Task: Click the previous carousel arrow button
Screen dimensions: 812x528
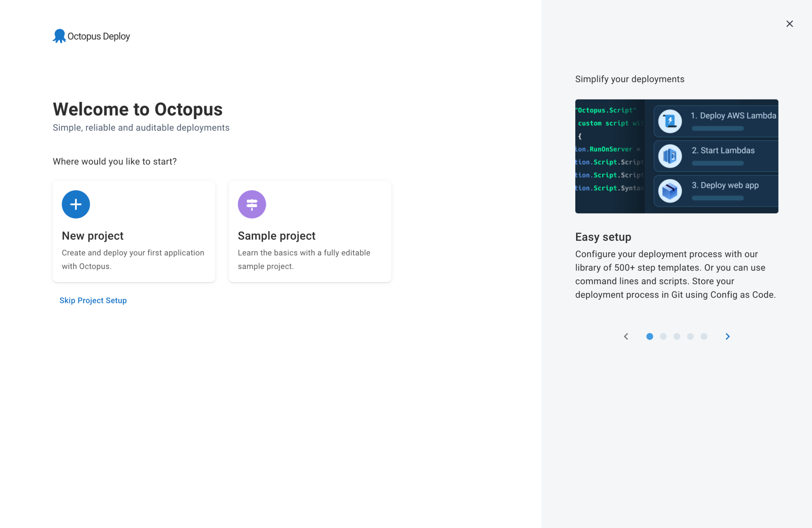Action: 625,336
